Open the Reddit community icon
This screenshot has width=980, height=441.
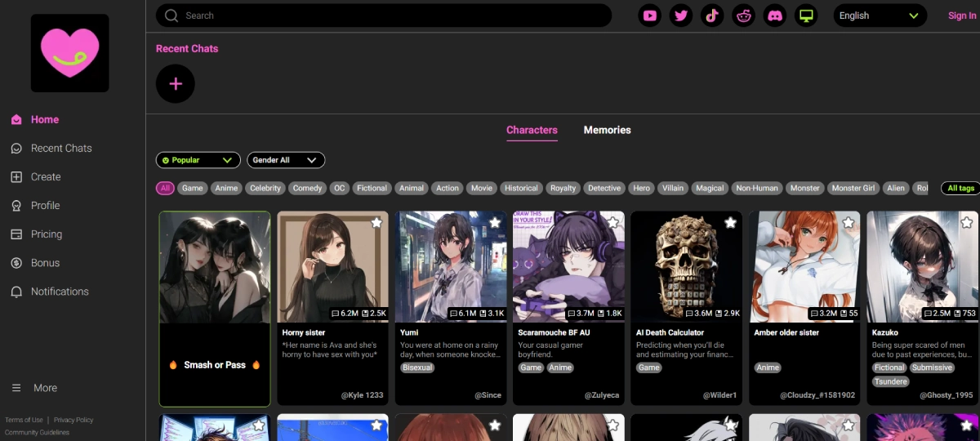click(x=743, y=16)
